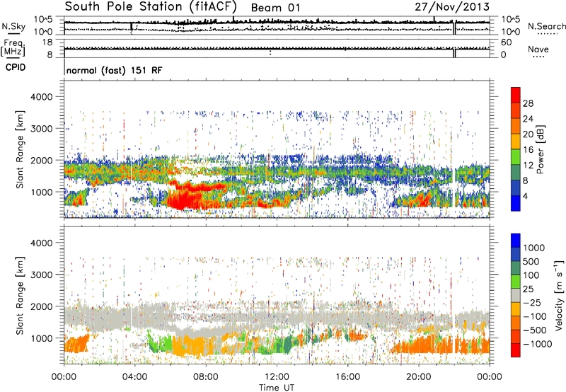Click the "Freq. [MHz]" label

[x=13, y=48]
